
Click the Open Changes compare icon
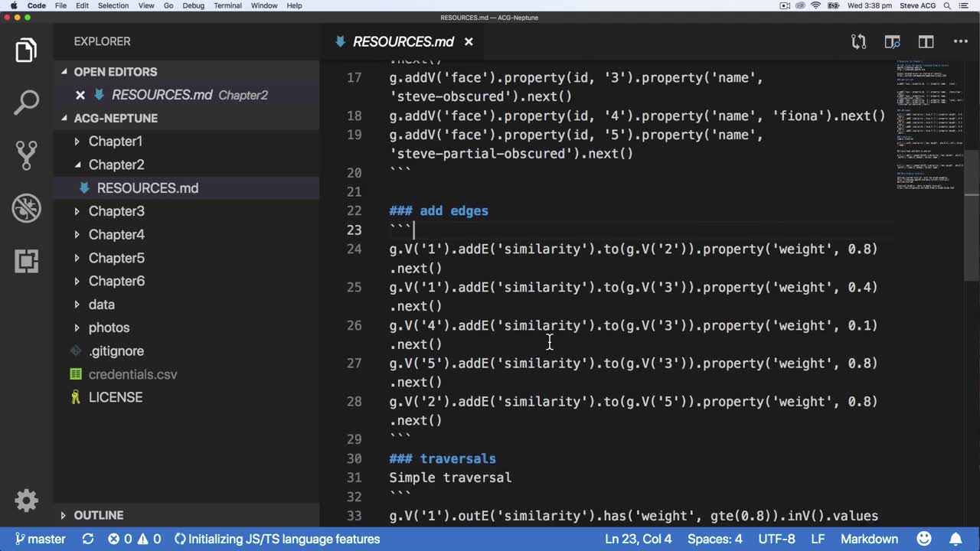point(858,42)
